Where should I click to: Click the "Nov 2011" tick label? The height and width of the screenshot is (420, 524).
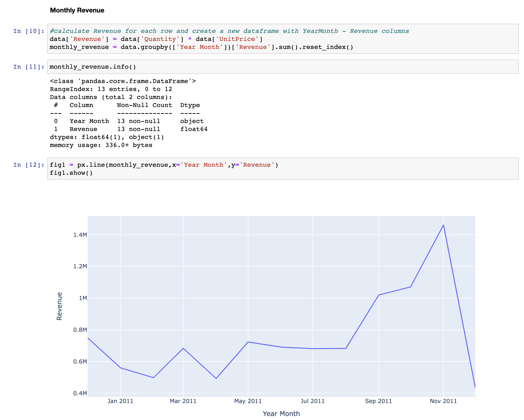pos(444,401)
